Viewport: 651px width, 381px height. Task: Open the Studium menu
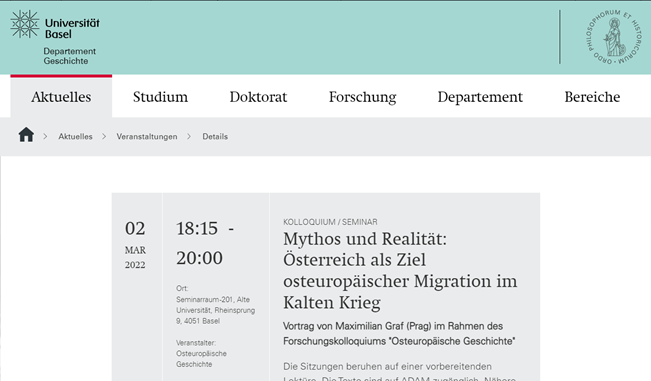(x=160, y=97)
